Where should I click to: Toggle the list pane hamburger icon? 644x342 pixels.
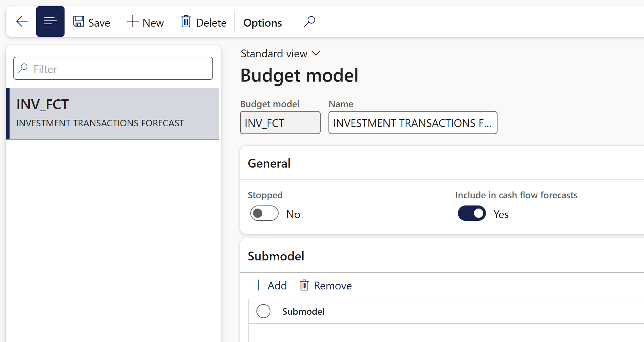(50, 22)
